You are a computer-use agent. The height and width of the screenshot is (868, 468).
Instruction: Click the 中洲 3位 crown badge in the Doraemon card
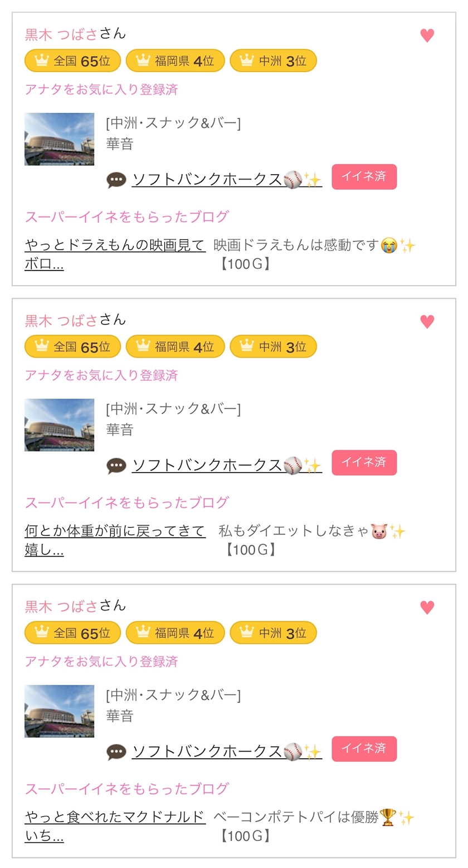[273, 61]
